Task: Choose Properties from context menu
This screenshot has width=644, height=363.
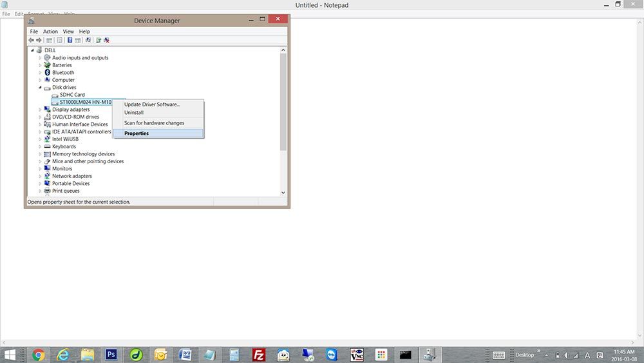Action: [158, 133]
